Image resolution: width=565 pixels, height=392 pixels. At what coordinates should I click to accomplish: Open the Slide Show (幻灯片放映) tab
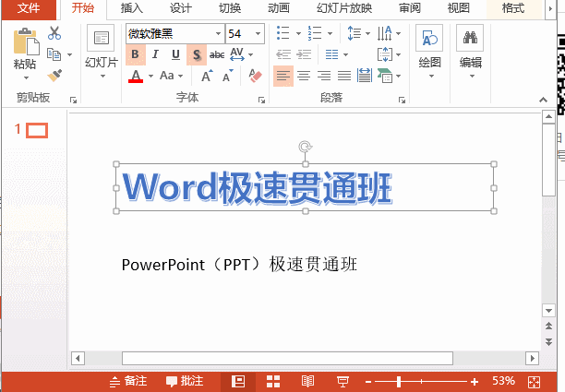point(344,8)
